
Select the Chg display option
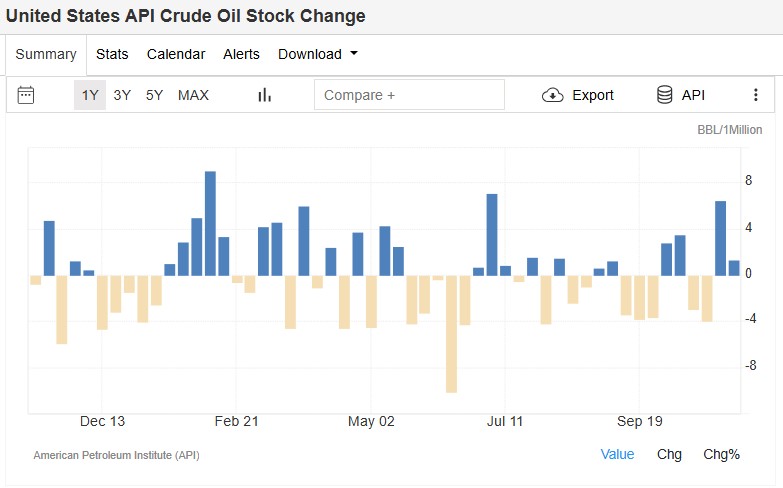click(669, 454)
